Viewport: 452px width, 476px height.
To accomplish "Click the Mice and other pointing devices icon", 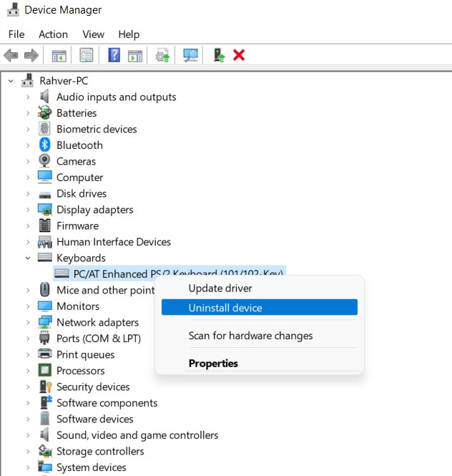I will point(45,290).
